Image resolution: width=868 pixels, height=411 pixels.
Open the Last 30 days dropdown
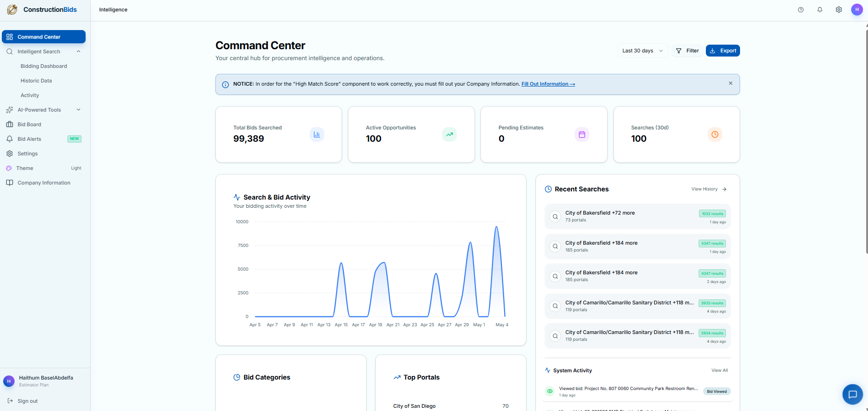[x=643, y=51]
